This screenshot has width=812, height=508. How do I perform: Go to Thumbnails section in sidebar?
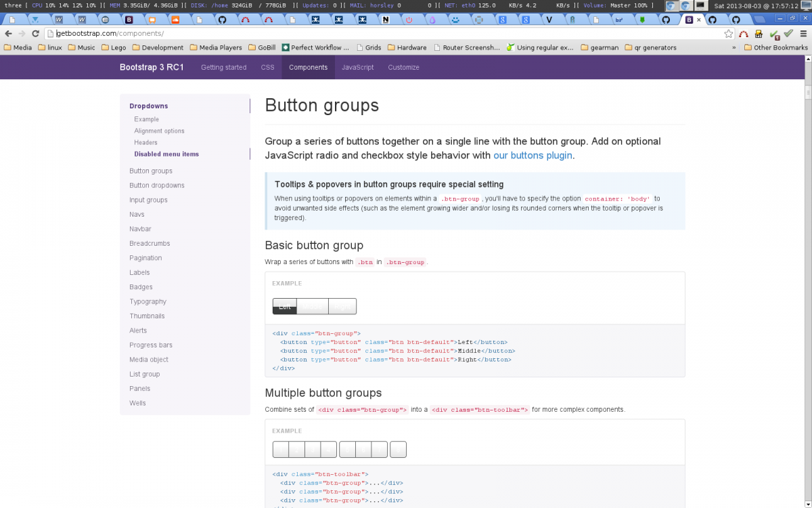(x=147, y=316)
